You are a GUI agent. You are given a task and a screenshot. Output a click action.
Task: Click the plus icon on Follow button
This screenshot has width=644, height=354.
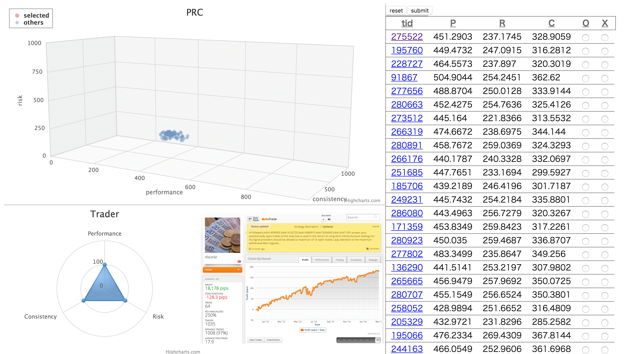pos(238,270)
